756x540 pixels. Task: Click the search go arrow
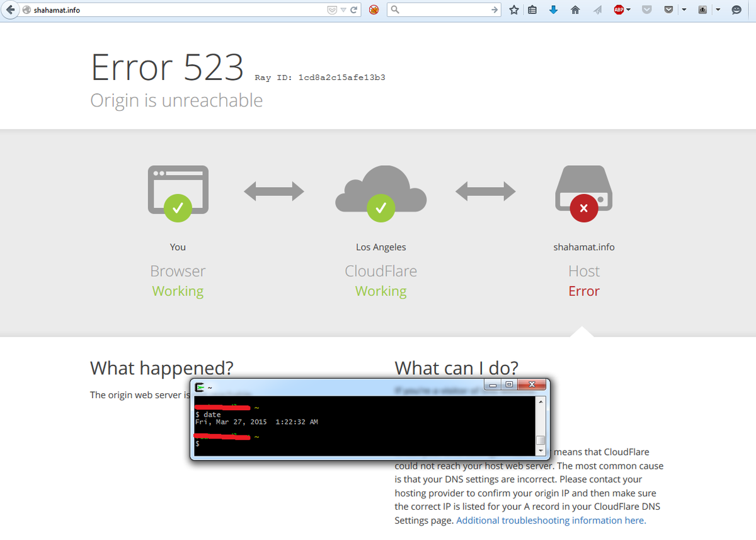pos(495,10)
